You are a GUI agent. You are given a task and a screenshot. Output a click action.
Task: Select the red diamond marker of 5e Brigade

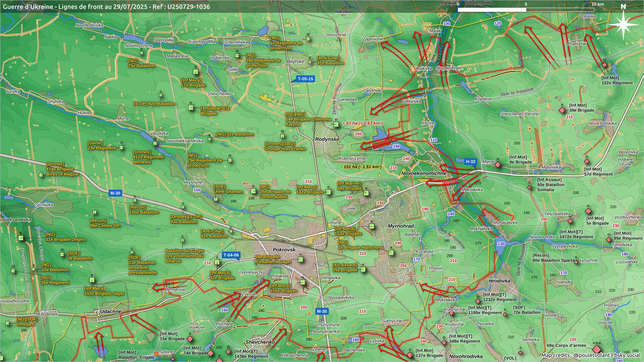tap(588, 212)
